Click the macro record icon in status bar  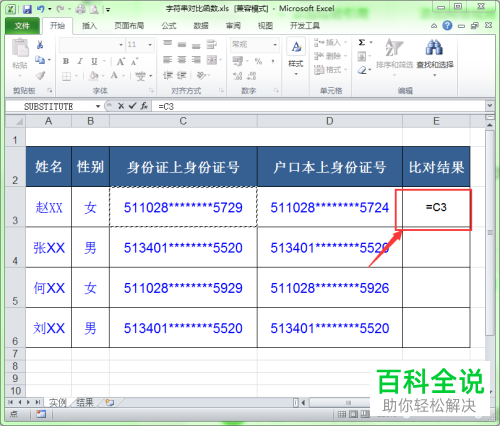(x=41, y=414)
